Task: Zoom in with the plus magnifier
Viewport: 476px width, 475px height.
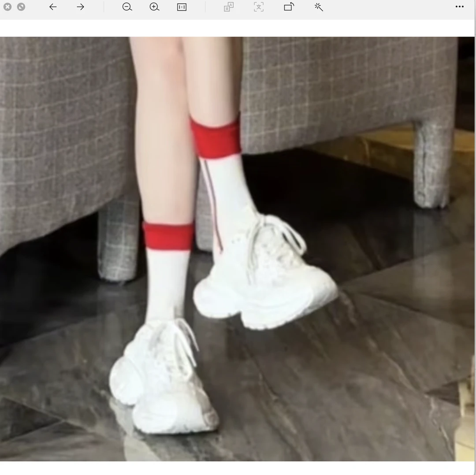Action: coord(154,7)
